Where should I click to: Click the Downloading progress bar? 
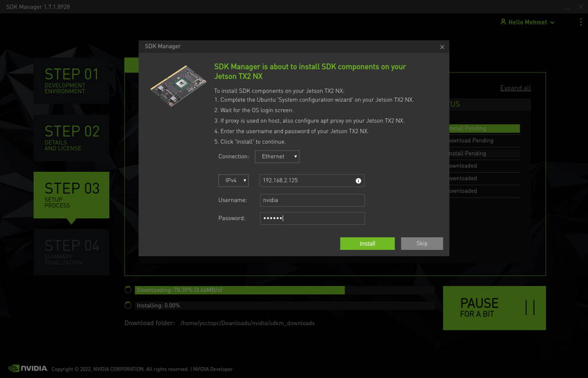pyautogui.click(x=285, y=290)
